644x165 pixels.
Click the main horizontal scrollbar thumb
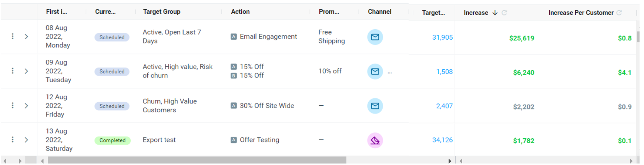197,161
